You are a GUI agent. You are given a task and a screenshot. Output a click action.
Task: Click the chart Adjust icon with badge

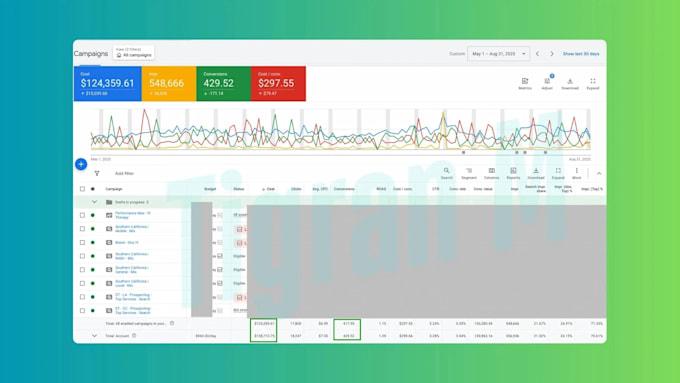(547, 81)
